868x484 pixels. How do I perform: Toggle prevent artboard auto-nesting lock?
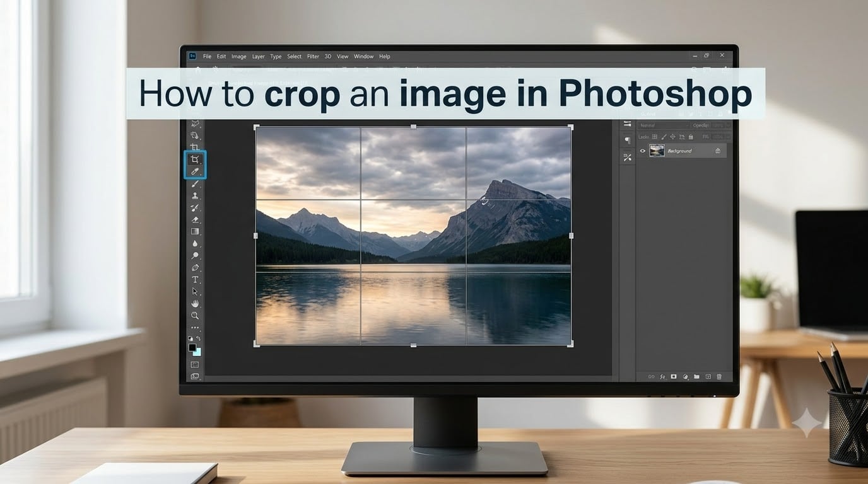coord(682,137)
